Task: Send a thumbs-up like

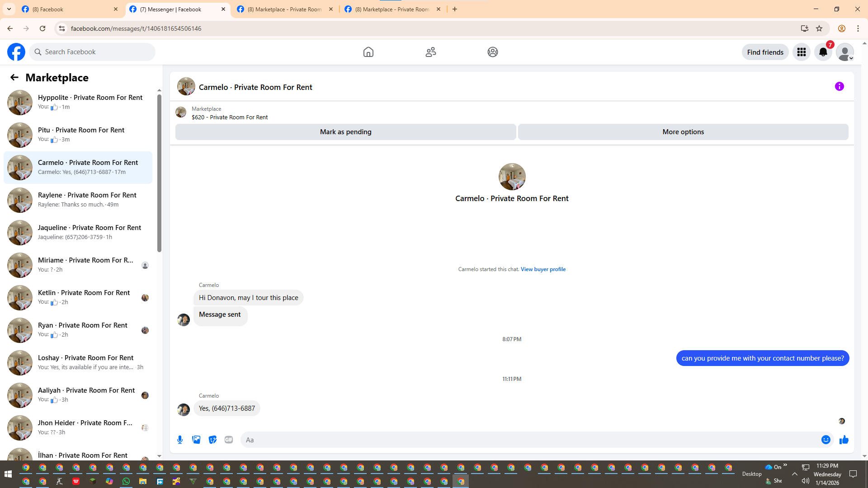Action: (844, 440)
